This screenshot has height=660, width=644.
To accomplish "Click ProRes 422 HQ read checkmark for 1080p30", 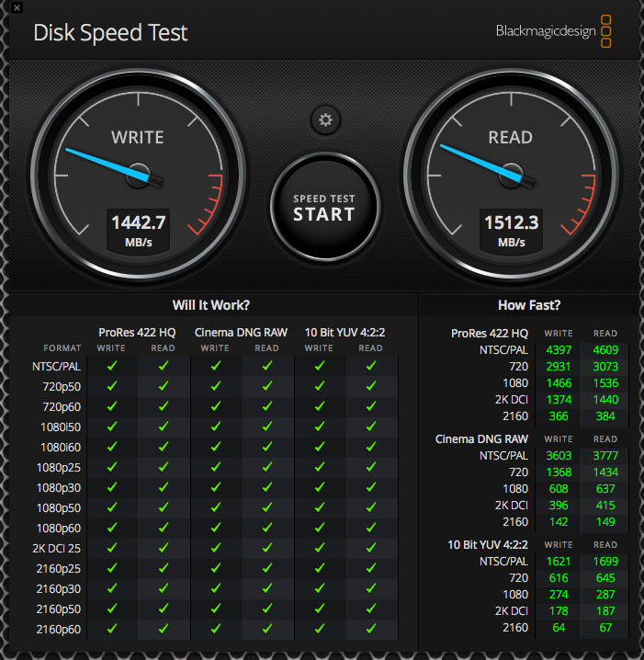I will click(x=164, y=487).
